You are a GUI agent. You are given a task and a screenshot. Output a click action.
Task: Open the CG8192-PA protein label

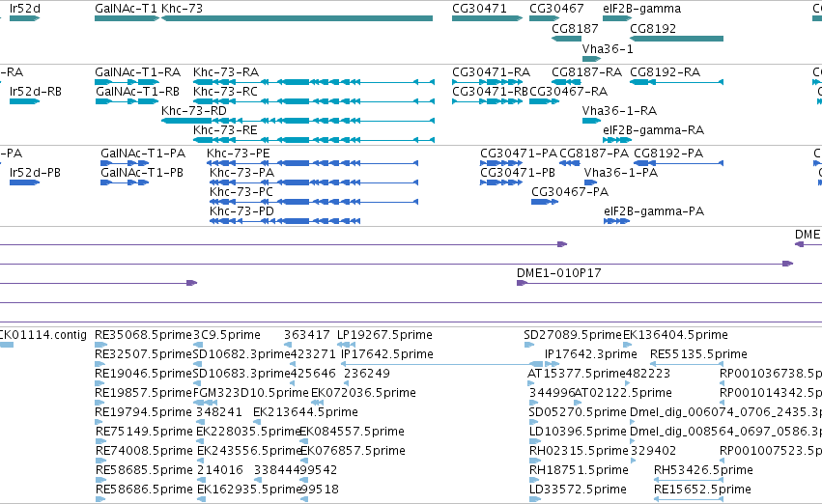tap(668, 154)
